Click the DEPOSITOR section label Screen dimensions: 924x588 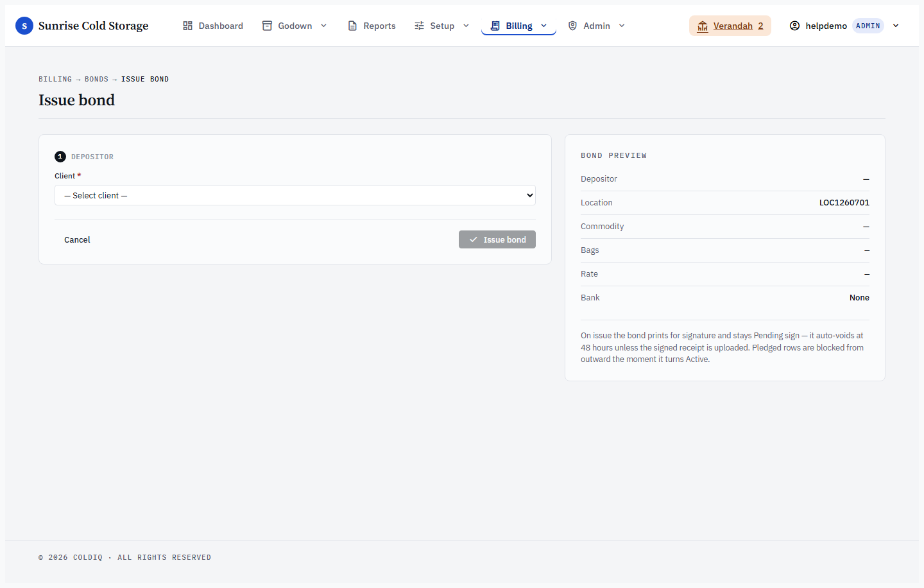point(92,157)
